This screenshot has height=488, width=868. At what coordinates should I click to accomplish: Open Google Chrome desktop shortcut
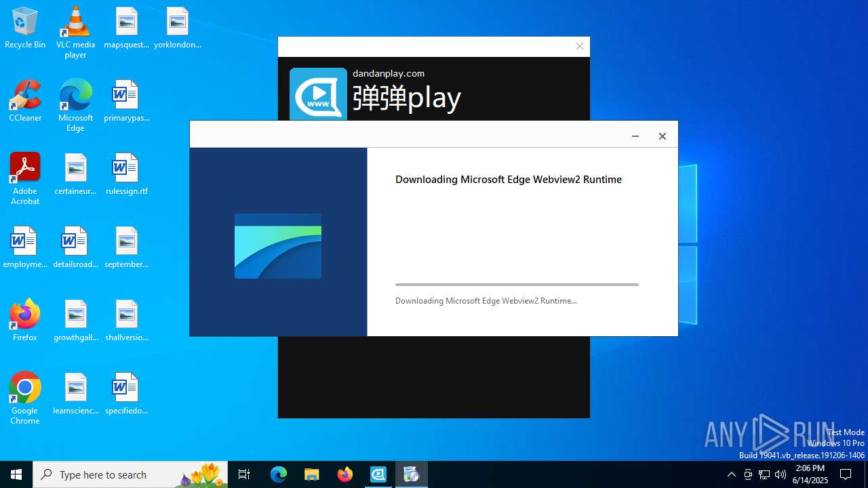(x=25, y=399)
